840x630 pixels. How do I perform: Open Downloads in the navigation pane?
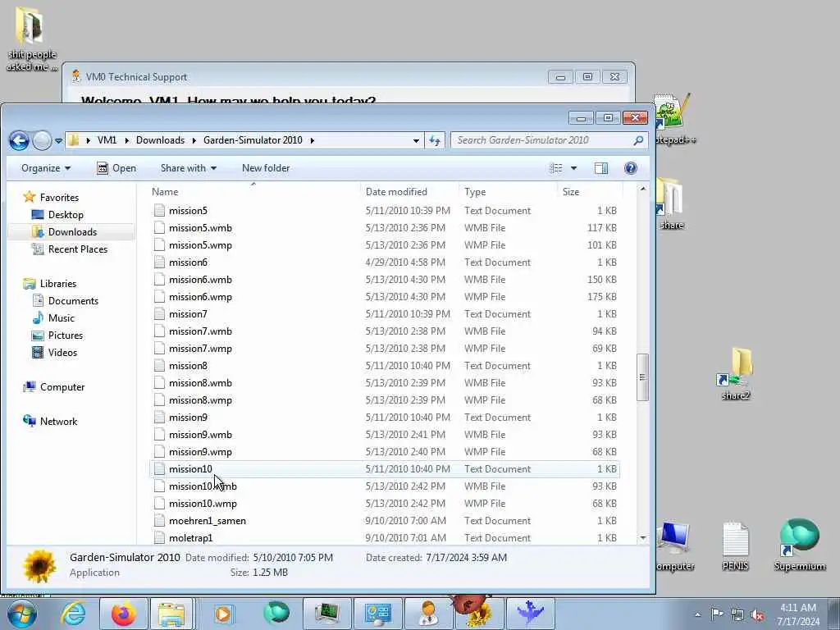pyautogui.click(x=72, y=232)
